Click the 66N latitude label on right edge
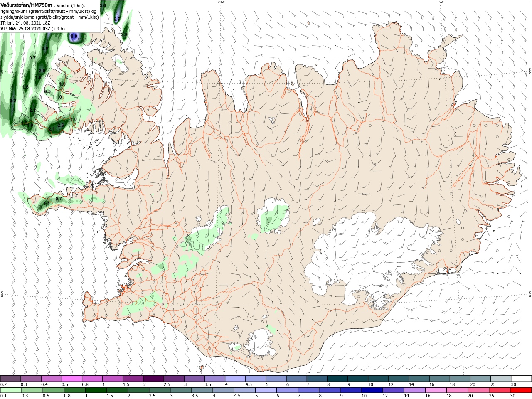The image size is (532, 399). (530, 71)
